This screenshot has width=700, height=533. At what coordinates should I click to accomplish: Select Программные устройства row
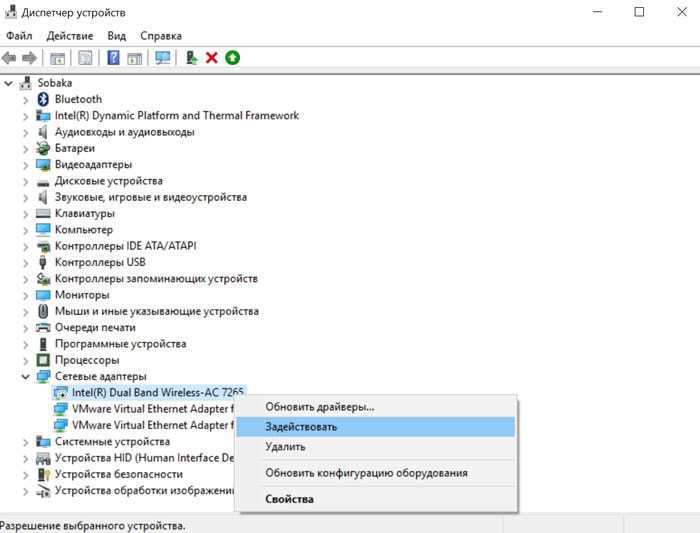[121, 344]
